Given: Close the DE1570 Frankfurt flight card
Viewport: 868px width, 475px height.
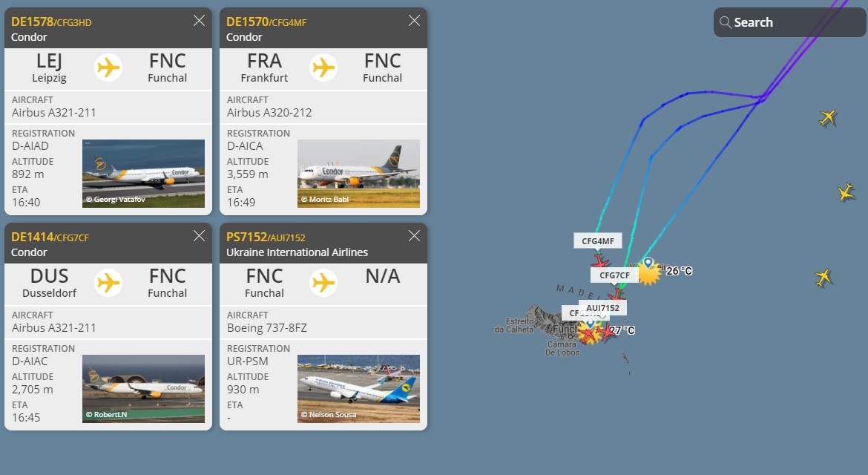Looking at the screenshot, I should (414, 21).
